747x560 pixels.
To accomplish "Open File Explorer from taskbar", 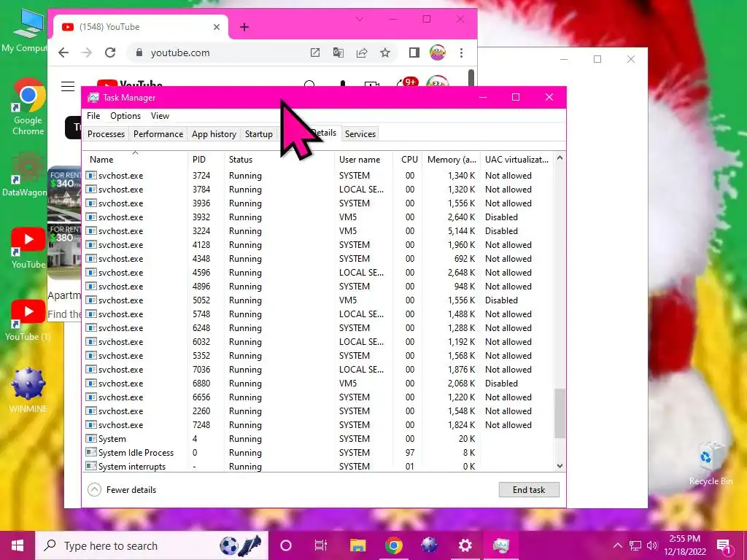I will pyautogui.click(x=357, y=545).
